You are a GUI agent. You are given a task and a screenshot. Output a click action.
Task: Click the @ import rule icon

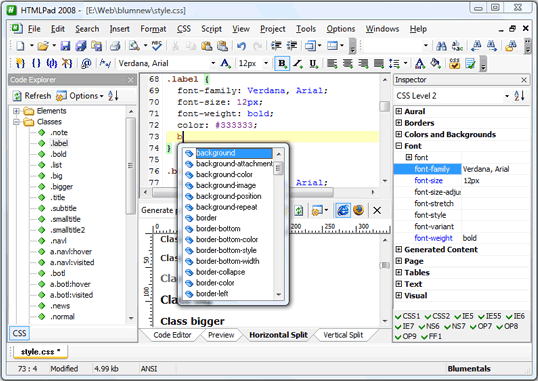pyautogui.click(x=86, y=64)
